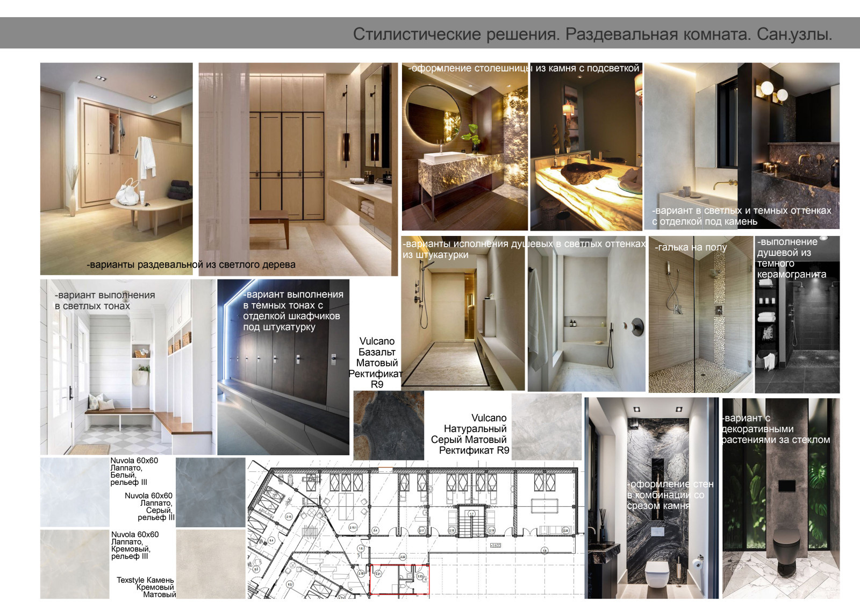
Task: Click the glowing onyx countertop photo
Action: click(x=586, y=156)
